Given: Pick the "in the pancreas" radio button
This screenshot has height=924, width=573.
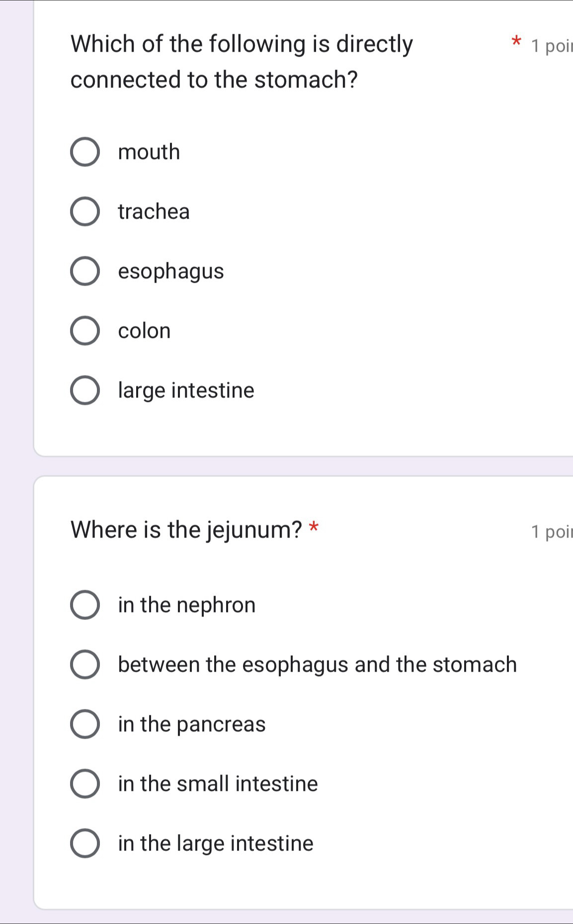Looking at the screenshot, I should tap(85, 724).
